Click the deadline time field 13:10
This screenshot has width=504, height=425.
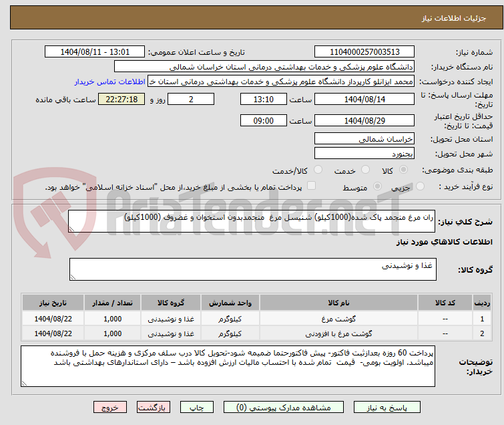[263, 99]
